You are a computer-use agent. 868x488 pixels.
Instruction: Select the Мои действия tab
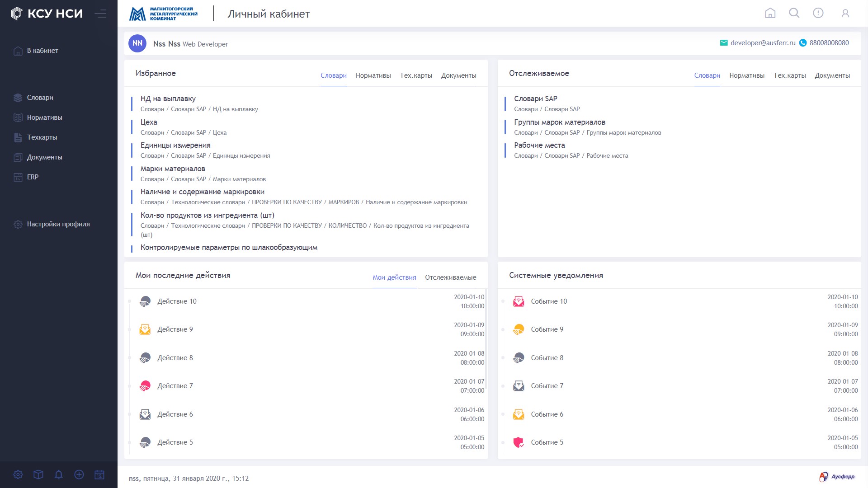(394, 277)
